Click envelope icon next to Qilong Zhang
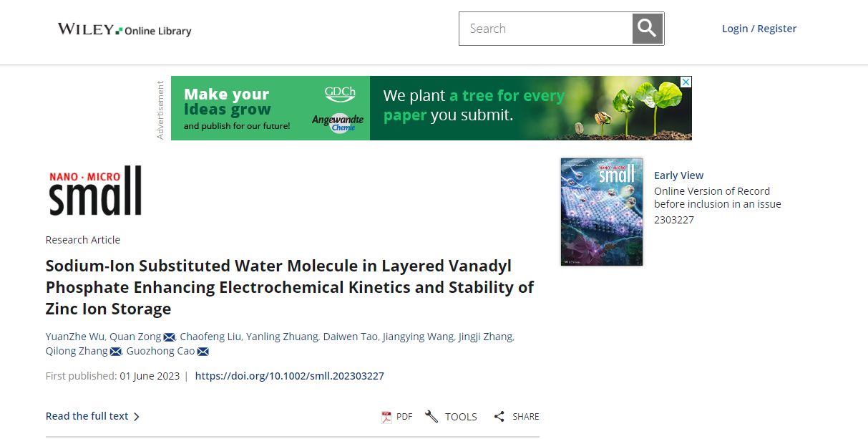868x439 pixels. (x=116, y=352)
